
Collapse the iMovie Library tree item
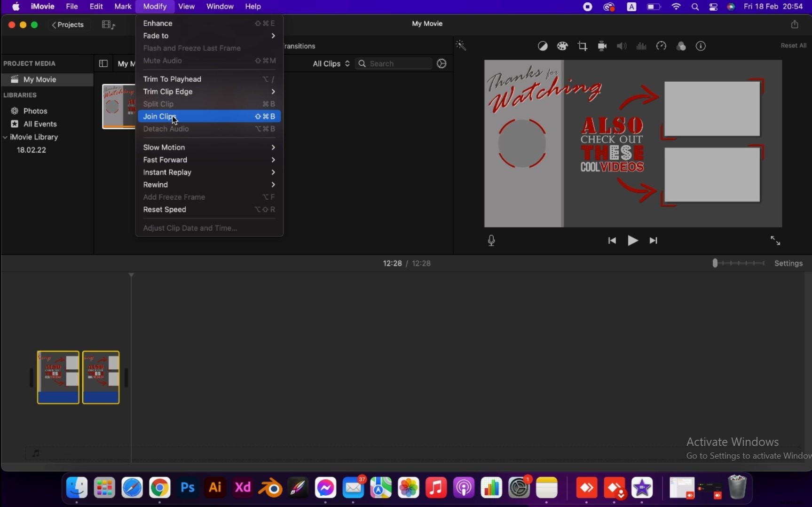coord(5,137)
